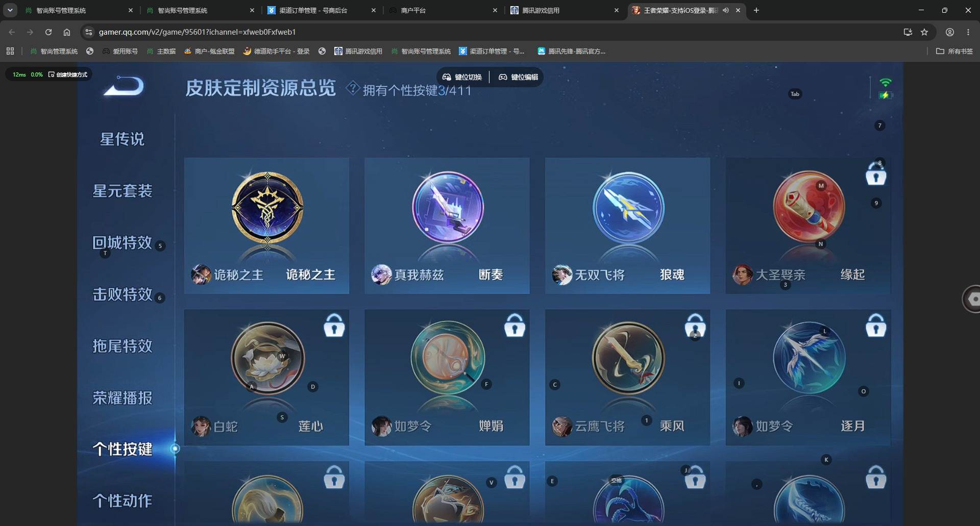The width and height of the screenshot is (980, 526).
Task: Click 白蛇 hero avatar
Action: (x=201, y=426)
